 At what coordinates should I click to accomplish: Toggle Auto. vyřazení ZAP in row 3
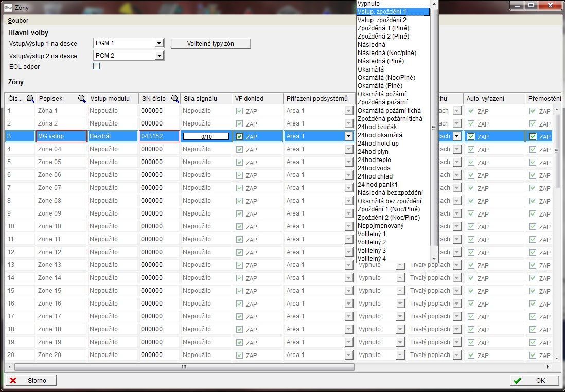[x=471, y=137]
